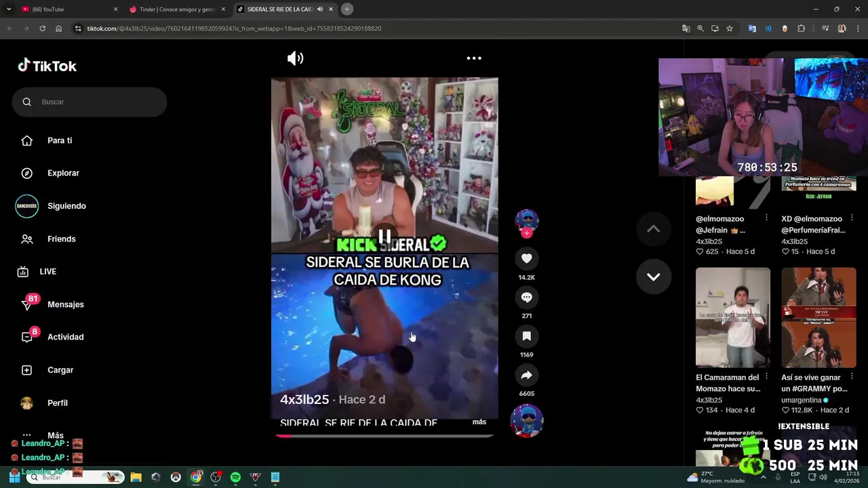Screen dimensions: 868x488
Task: Open the 'XD @elmomazoo' video options
Action: click(852, 218)
